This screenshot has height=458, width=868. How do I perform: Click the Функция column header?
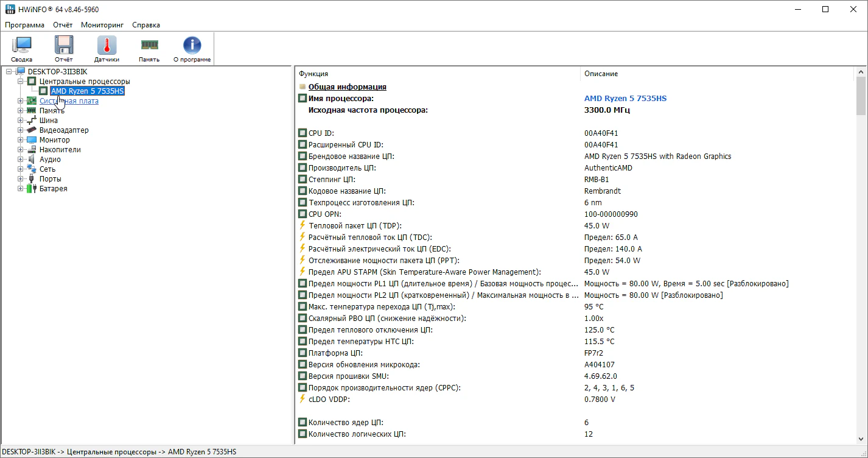(313, 74)
